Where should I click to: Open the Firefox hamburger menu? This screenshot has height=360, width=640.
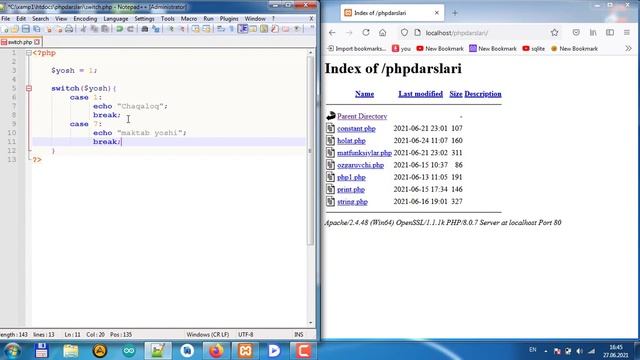tap(627, 33)
